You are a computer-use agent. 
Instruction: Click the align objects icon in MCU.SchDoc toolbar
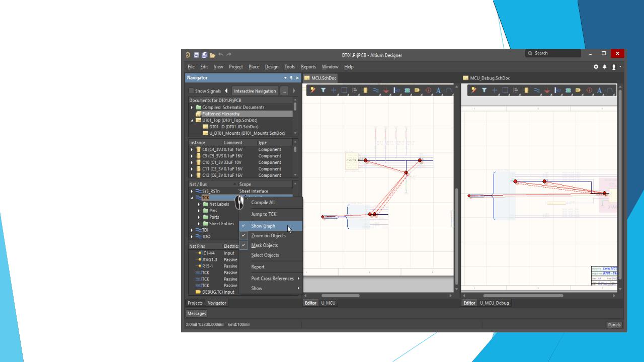click(355, 90)
